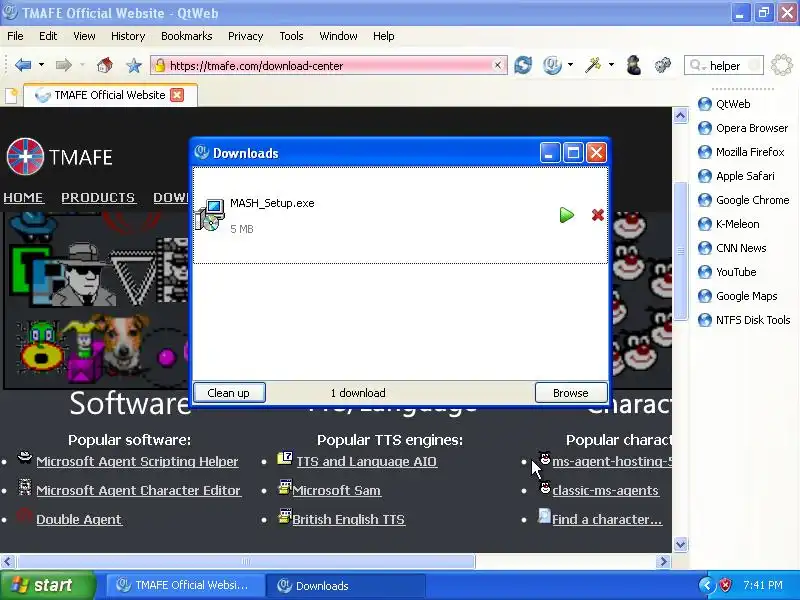The height and width of the screenshot is (600, 800).
Task: Open the File menu
Action: click(15, 36)
